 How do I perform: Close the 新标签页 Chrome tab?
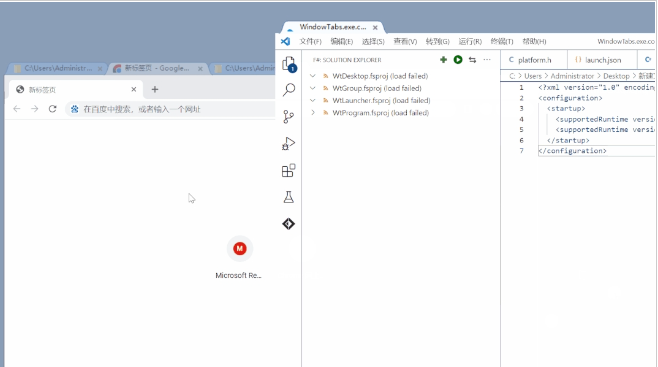point(133,89)
